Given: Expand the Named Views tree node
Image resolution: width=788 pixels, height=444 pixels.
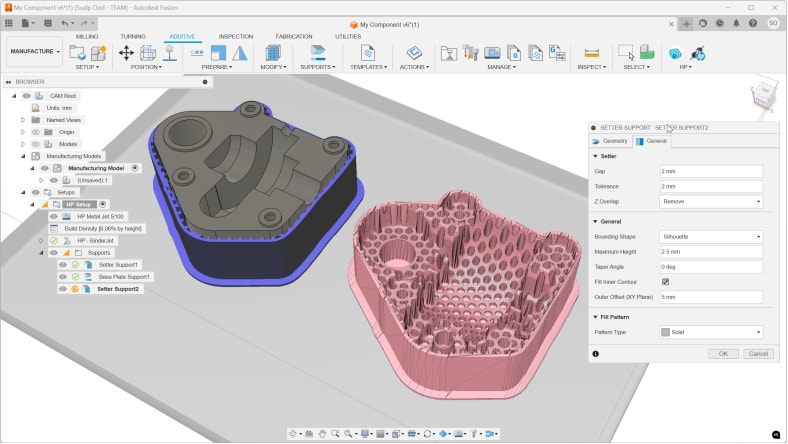Looking at the screenshot, I should 23,120.
